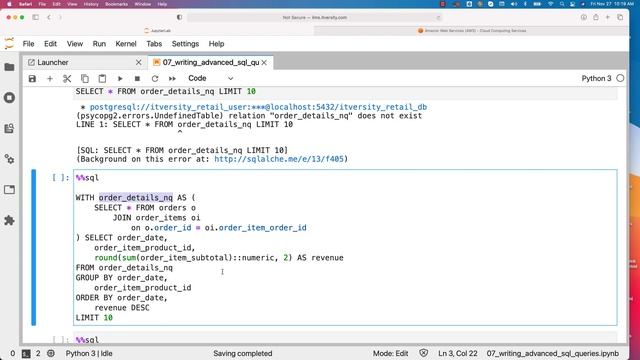
Task: Open the View menu
Action: pyautogui.click(x=75, y=44)
